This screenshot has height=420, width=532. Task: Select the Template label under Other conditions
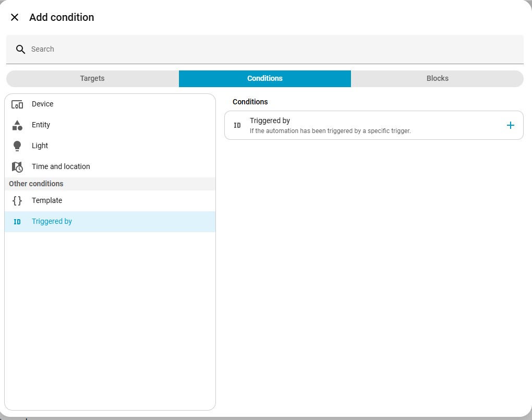tap(47, 201)
